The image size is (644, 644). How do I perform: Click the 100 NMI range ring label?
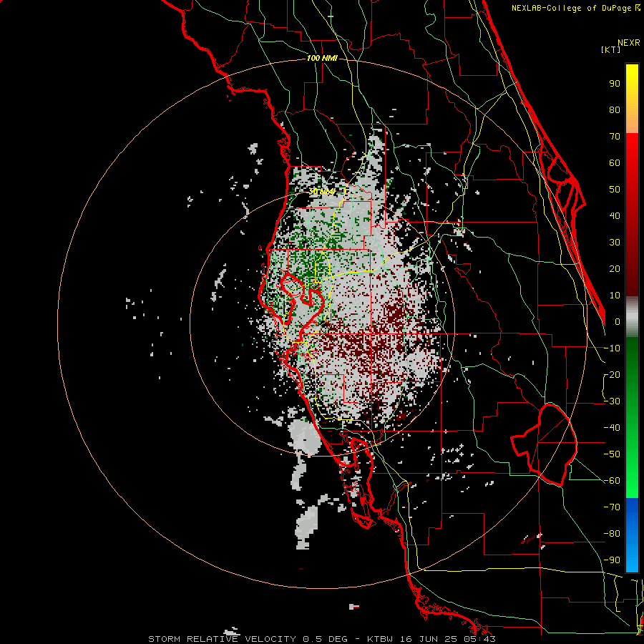[322, 59]
